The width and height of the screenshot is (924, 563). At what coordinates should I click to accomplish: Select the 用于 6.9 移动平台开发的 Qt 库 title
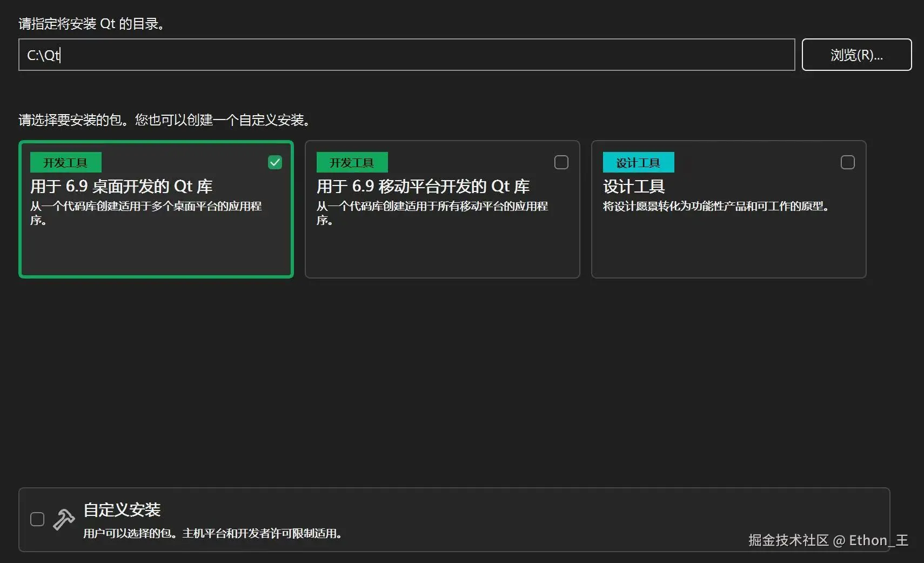(423, 187)
